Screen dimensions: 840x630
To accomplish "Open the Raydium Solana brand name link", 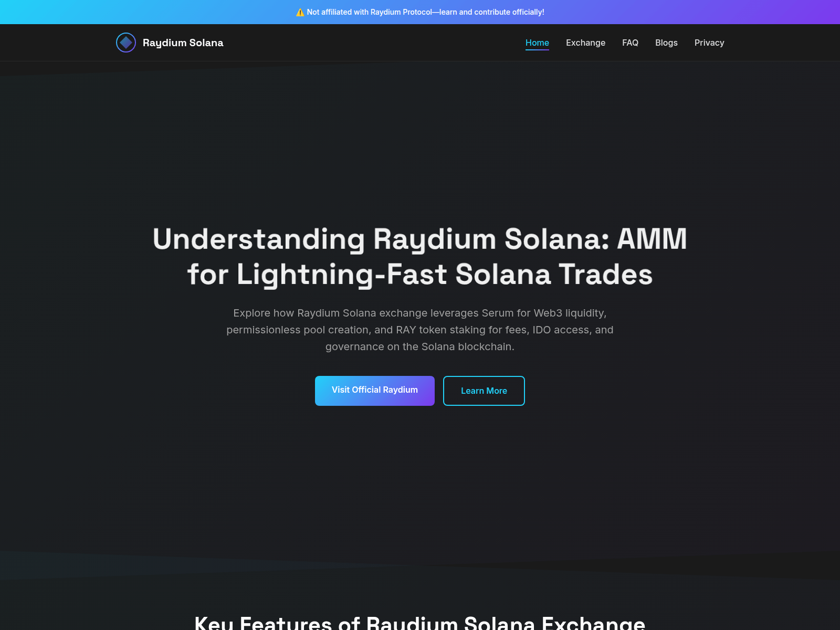I will pyautogui.click(x=183, y=43).
